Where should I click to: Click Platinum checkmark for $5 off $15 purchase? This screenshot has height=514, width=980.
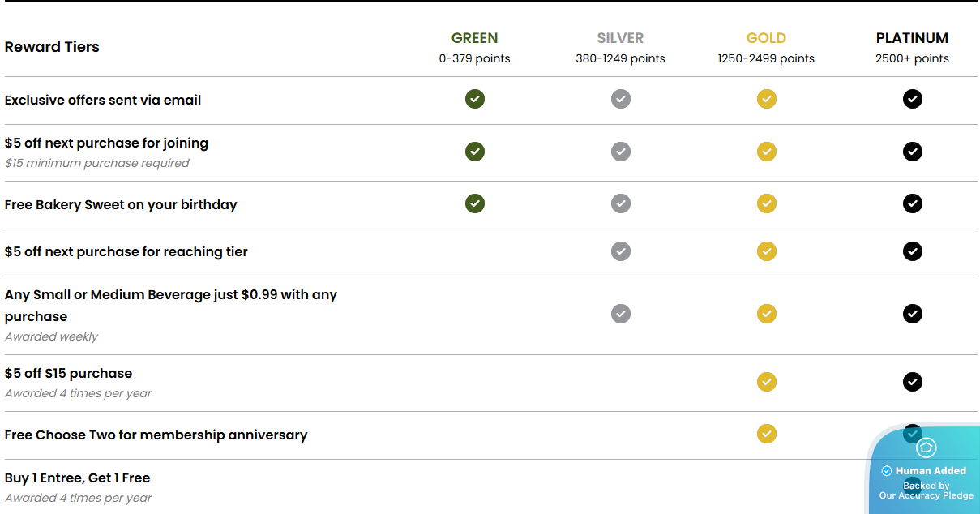click(x=913, y=381)
